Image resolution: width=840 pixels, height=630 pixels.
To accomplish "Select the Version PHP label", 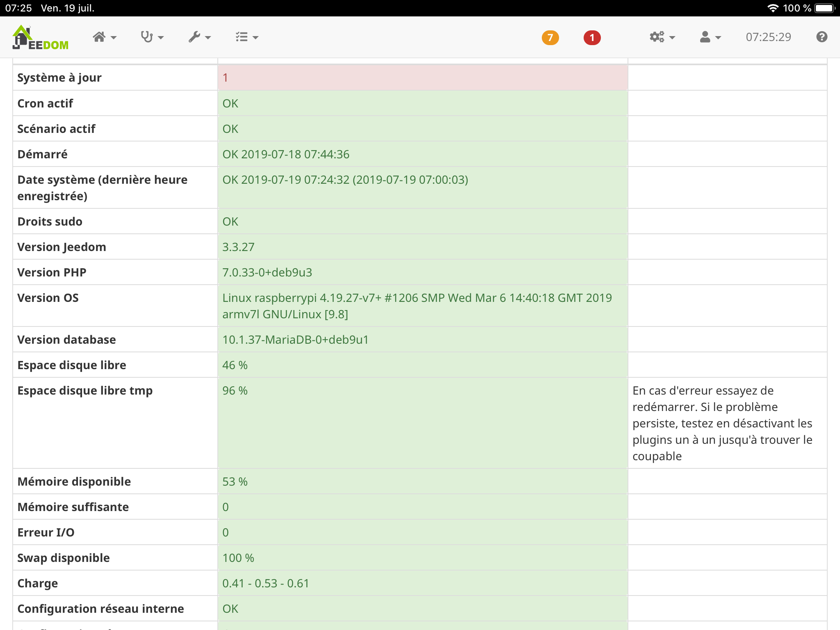I will pos(52,272).
